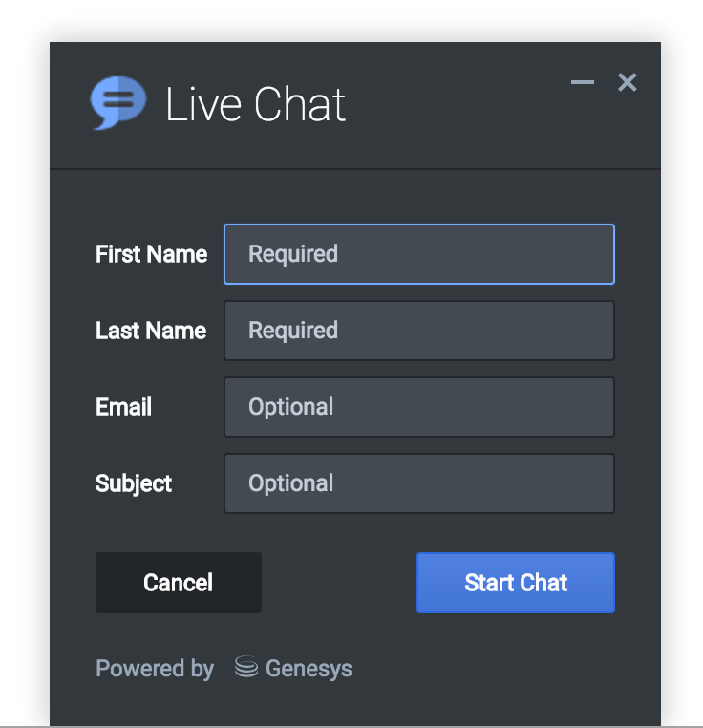Open the Genesys brand name link
Viewport: 703px width, 728px height.
(x=309, y=668)
